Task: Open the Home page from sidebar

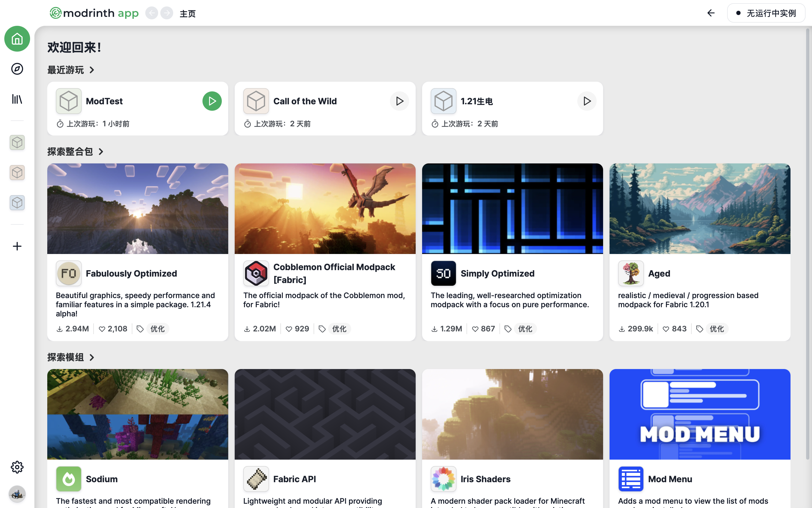Action: tap(17, 39)
